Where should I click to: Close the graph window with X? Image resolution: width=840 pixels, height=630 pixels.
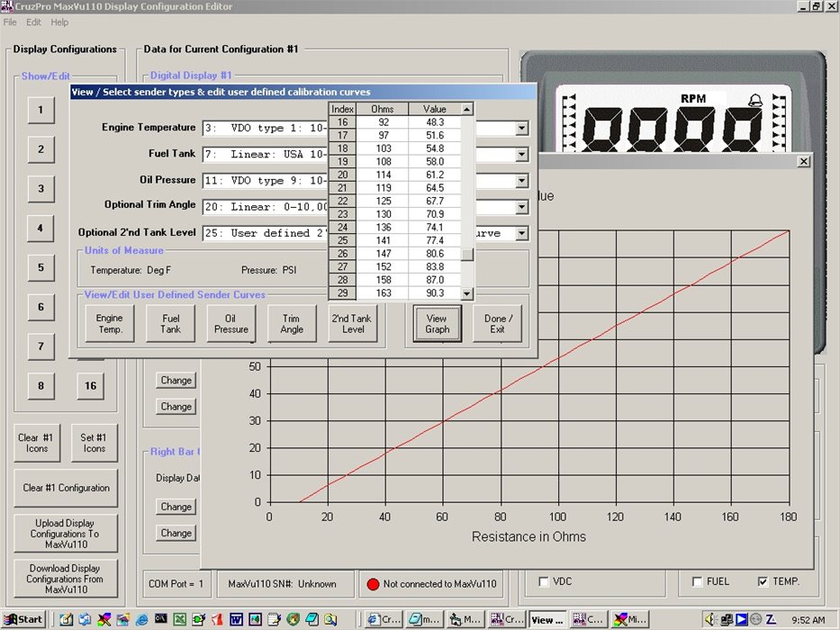804,161
